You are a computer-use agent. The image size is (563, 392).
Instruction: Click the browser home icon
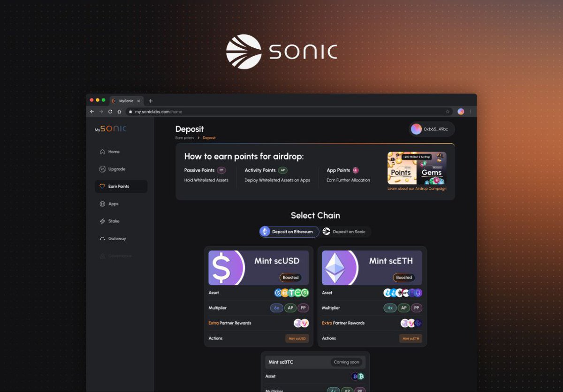click(119, 112)
